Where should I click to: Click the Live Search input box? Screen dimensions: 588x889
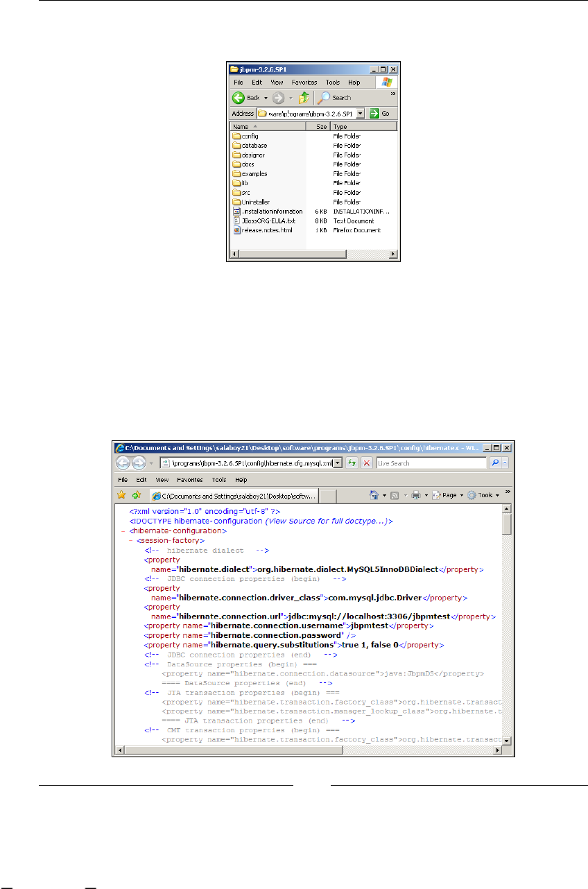click(x=431, y=463)
